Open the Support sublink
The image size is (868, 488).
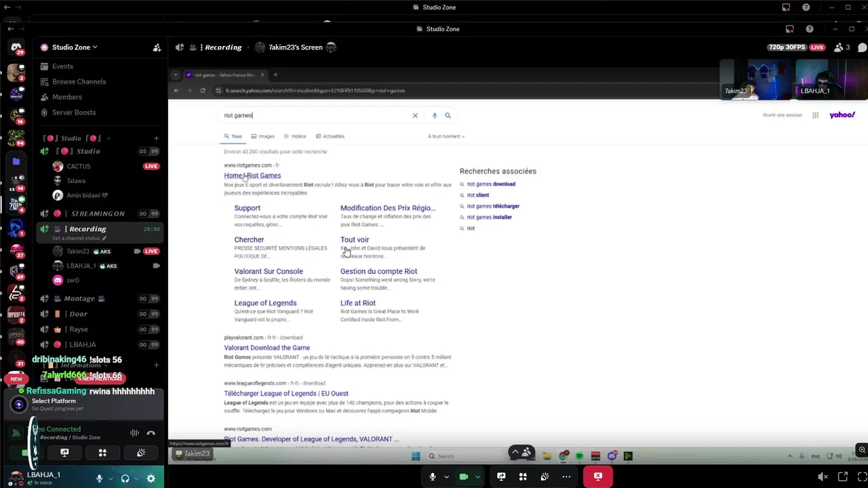pyautogui.click(x=247, y=208)
